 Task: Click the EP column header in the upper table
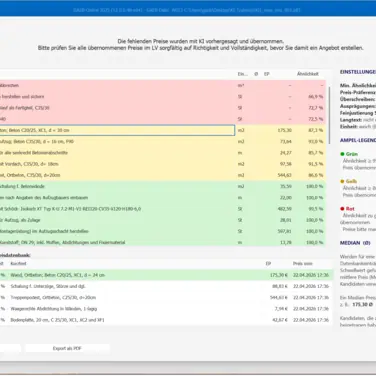[267, 74]
